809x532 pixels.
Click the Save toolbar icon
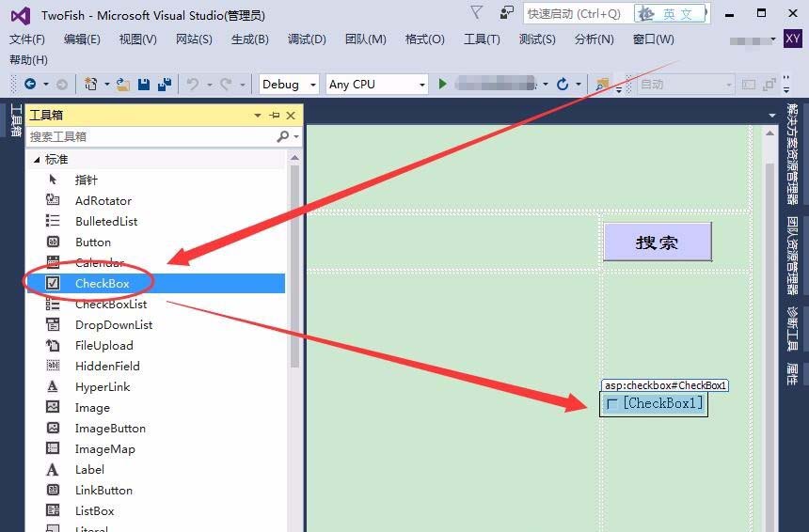144,84
